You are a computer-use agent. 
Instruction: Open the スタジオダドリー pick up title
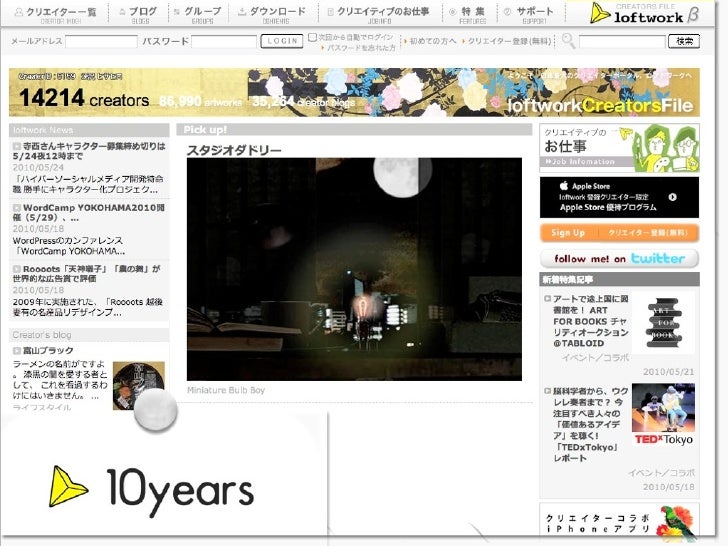pos(234,150)
